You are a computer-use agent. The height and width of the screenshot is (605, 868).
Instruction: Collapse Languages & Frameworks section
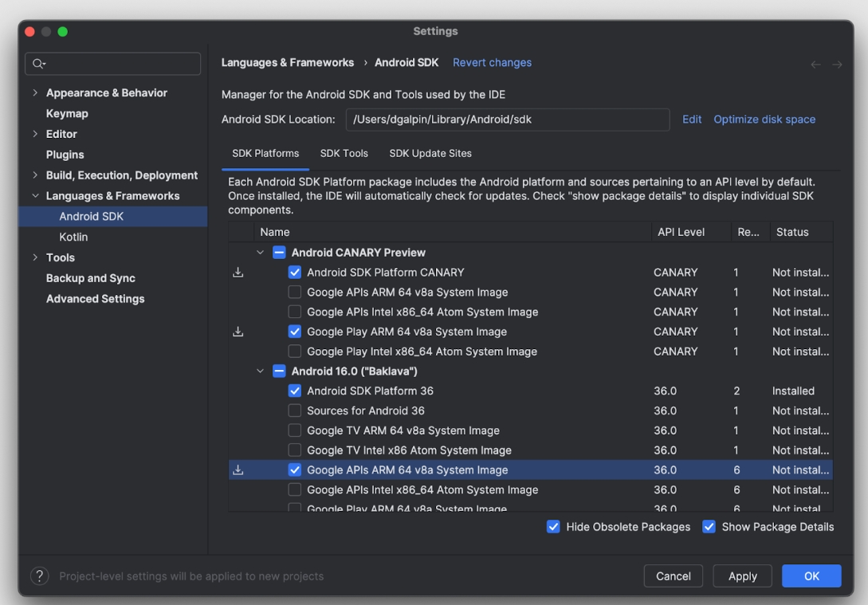[35, 196]
